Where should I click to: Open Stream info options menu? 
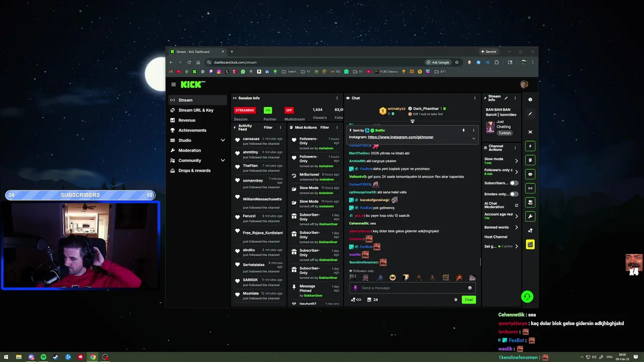pos(515,98)
